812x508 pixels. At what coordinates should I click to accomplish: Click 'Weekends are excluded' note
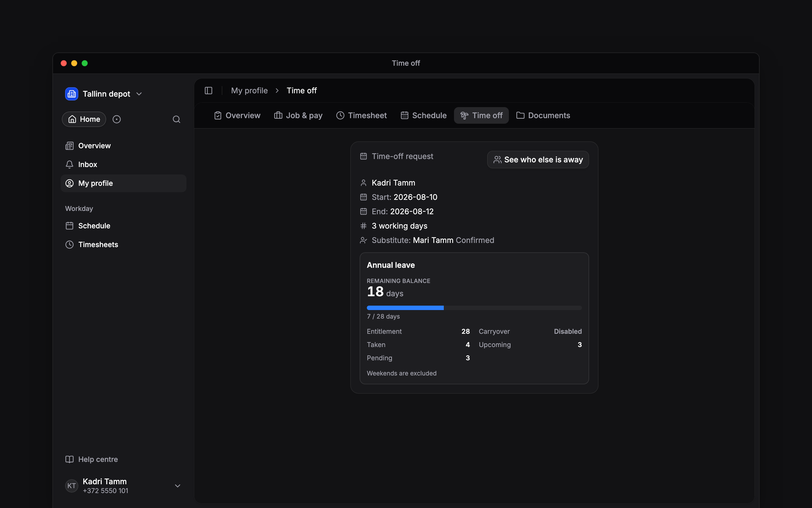[x=402, y=373]
